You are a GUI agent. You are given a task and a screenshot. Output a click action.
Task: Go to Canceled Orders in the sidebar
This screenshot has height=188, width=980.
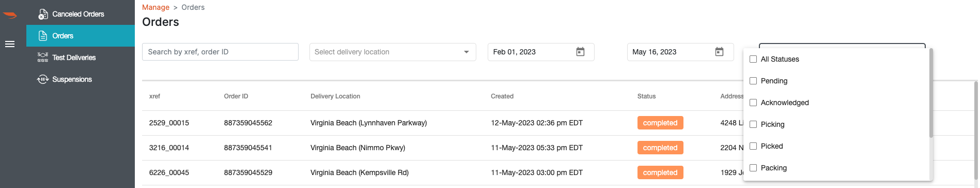pyautogui.click(x=81, y=14)
